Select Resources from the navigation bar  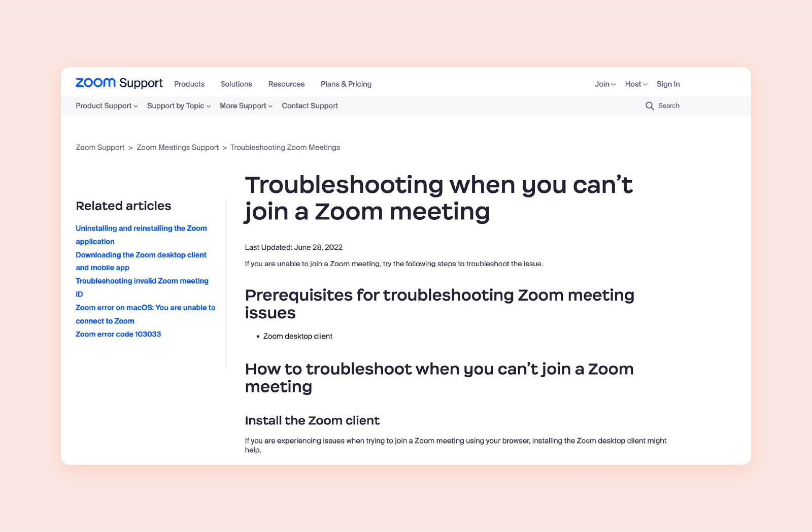(286, 84)
